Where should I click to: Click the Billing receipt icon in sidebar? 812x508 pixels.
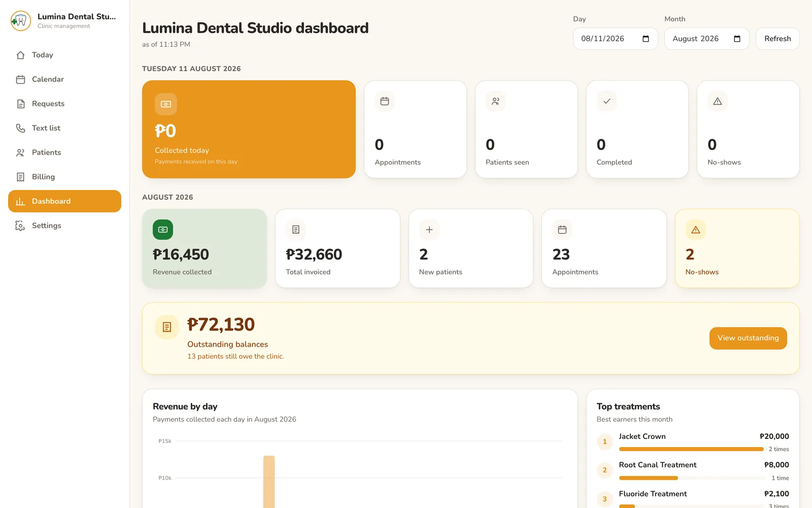tap(20, 177)
